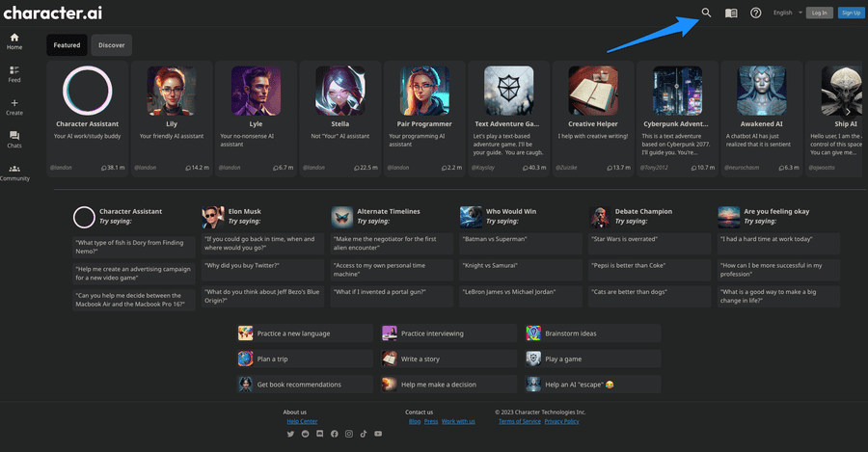Viewport: 868px width, 452px height.
Task: Open the Privacy Policy link
Action: tap(561, 421)
